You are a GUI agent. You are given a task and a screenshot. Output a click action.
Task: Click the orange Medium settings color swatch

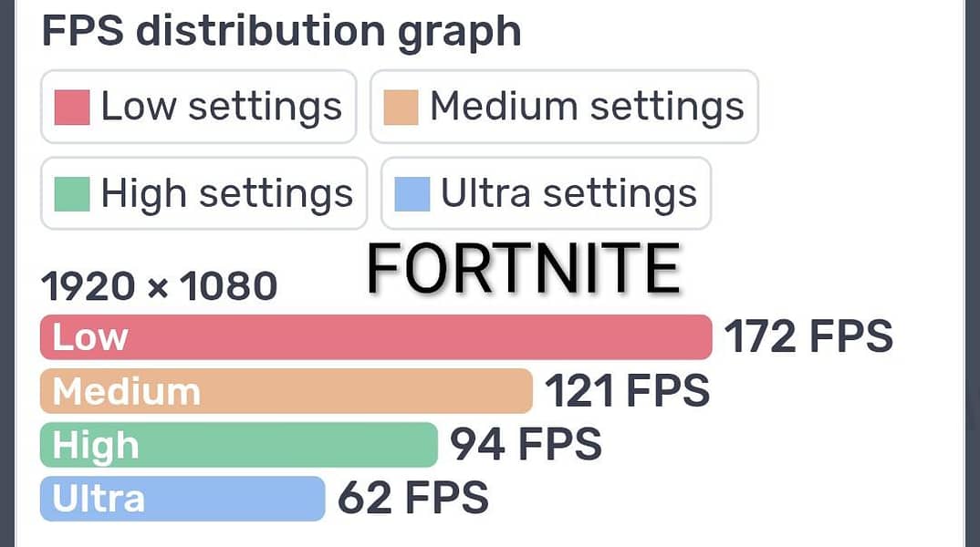click(401, 107)
